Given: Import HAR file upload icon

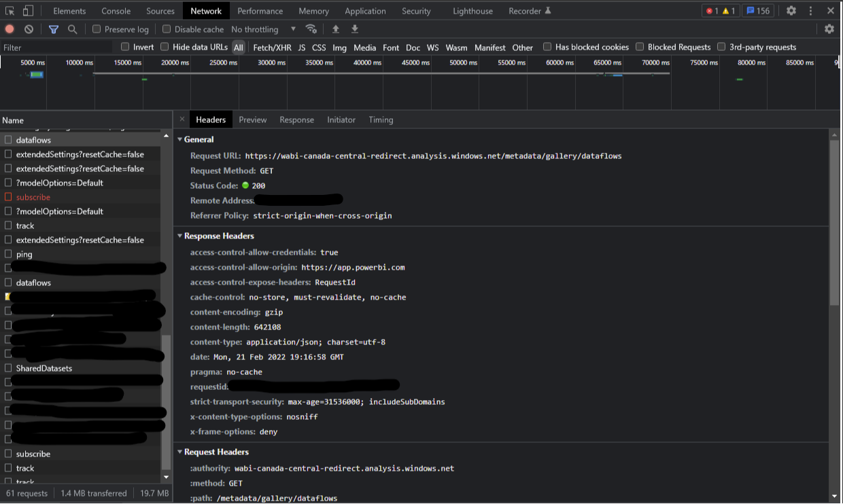Looking at the screenshot, I should click(x=335, y=29).
